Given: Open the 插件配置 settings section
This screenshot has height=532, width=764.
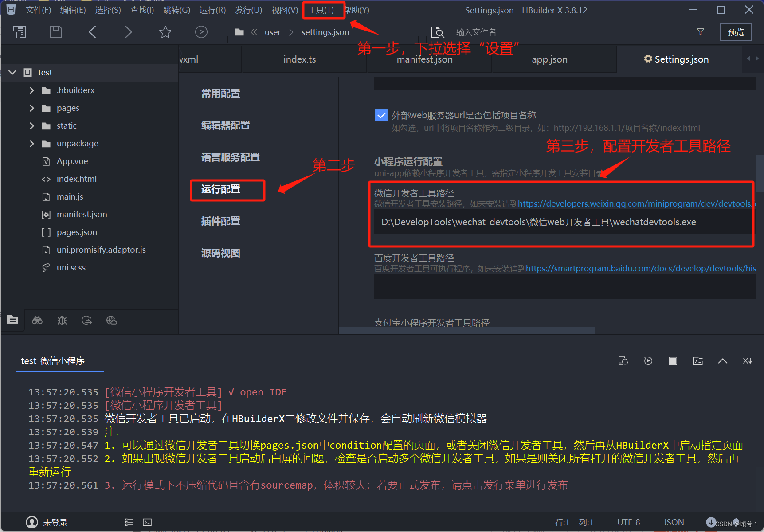Looking at the screenshot, I should click(221, 221).
